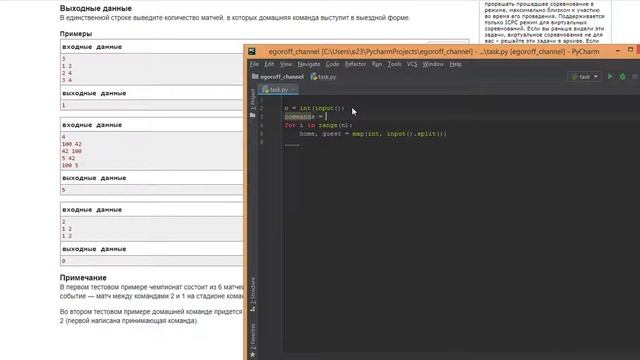Select task.py in the navigation breadcrumb
Screen dimensions: 640x360
(323, 77)
